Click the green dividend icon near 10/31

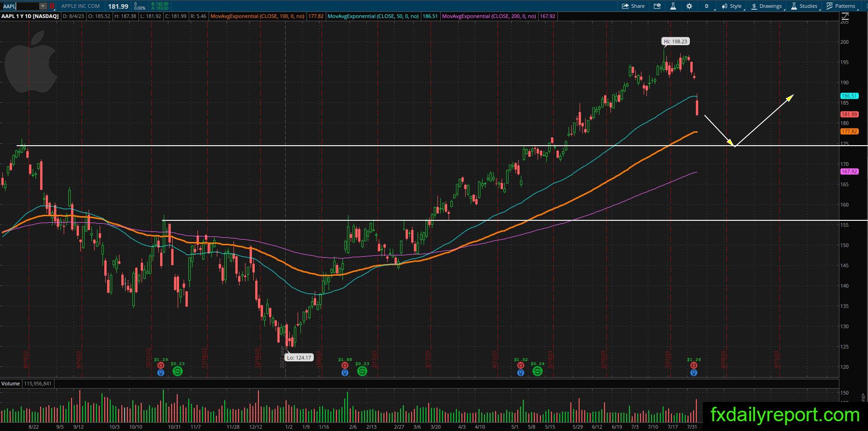click(177, 371)
